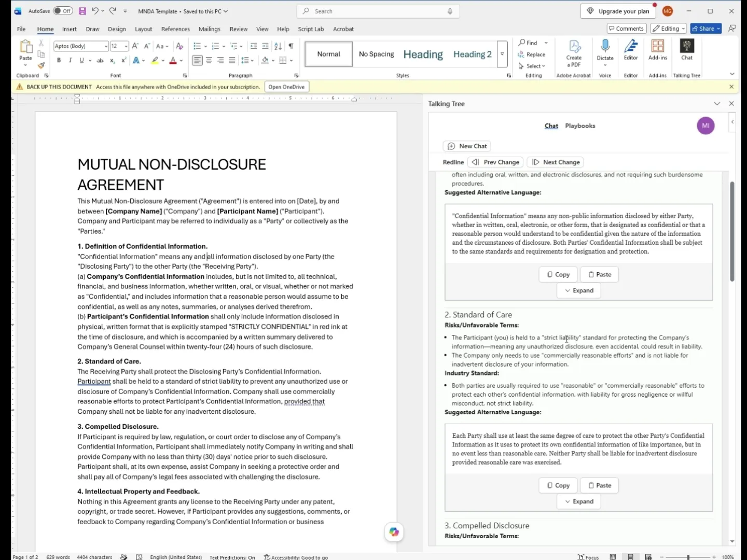Click the Talking Tree pane scrollbar
747x560 pixels.
732,232
